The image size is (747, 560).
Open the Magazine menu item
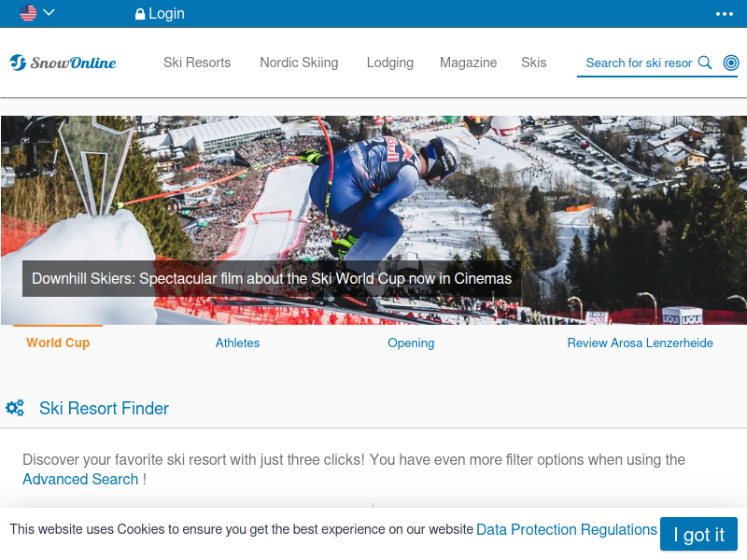point(468,63)
